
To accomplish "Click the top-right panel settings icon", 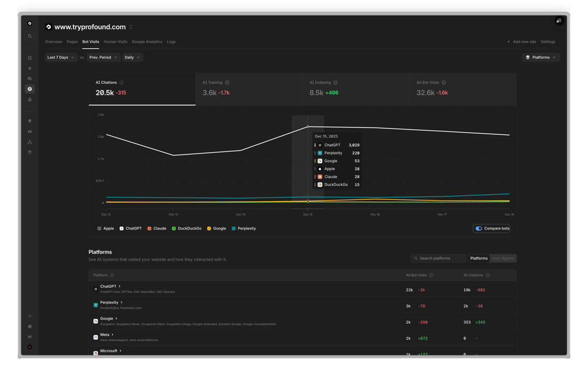I will tap(559, 21).
